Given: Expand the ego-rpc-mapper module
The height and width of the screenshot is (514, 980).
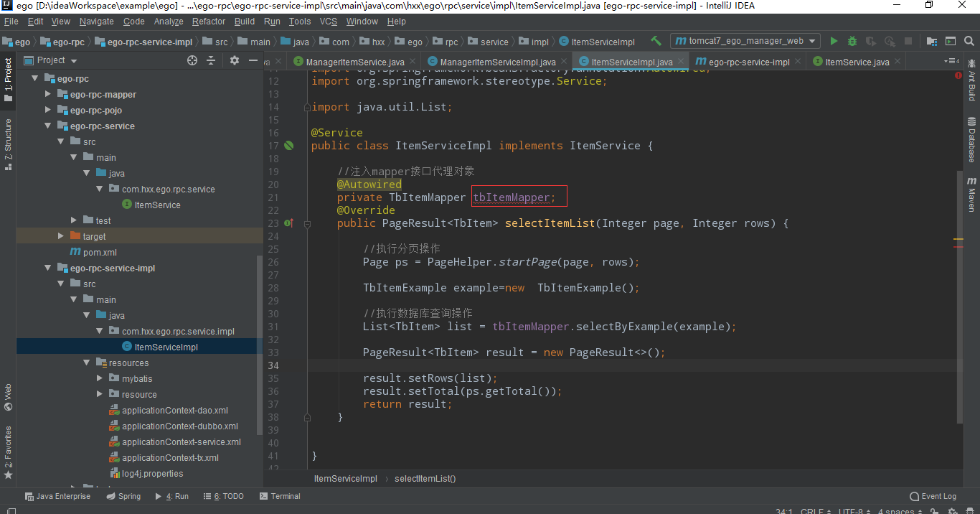Looking at the screenshot, I should pos(48,95).
